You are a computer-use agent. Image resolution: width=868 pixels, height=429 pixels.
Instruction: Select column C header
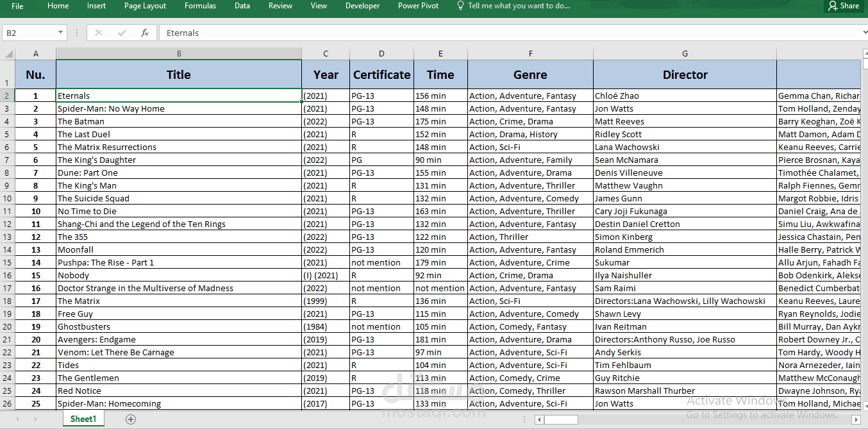[x=326, y=54]
